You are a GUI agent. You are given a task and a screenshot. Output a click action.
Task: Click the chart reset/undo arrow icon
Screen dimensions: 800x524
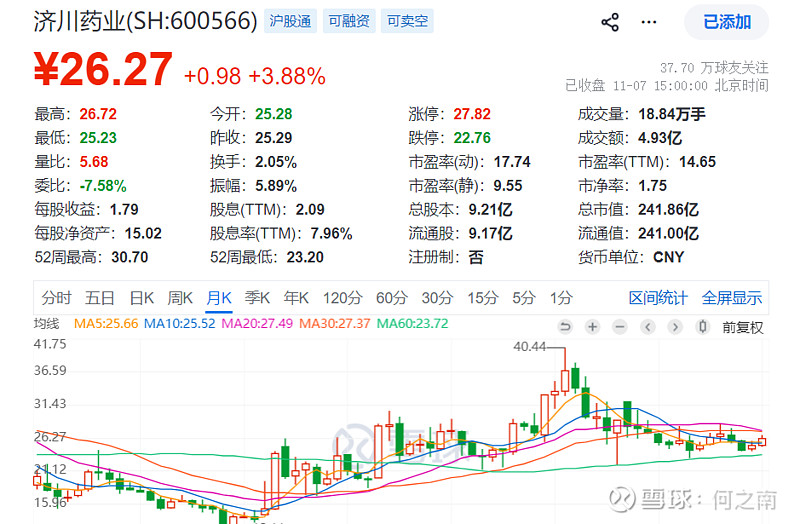565,327
